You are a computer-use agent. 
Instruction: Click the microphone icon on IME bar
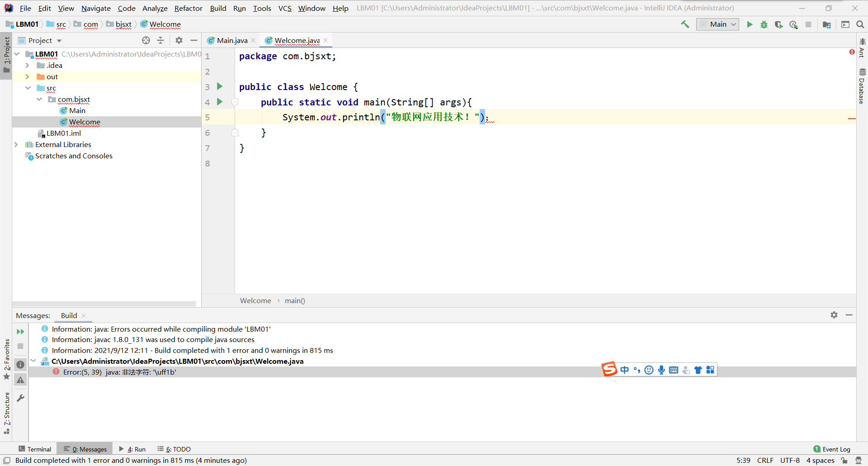(x=661, y=370)
